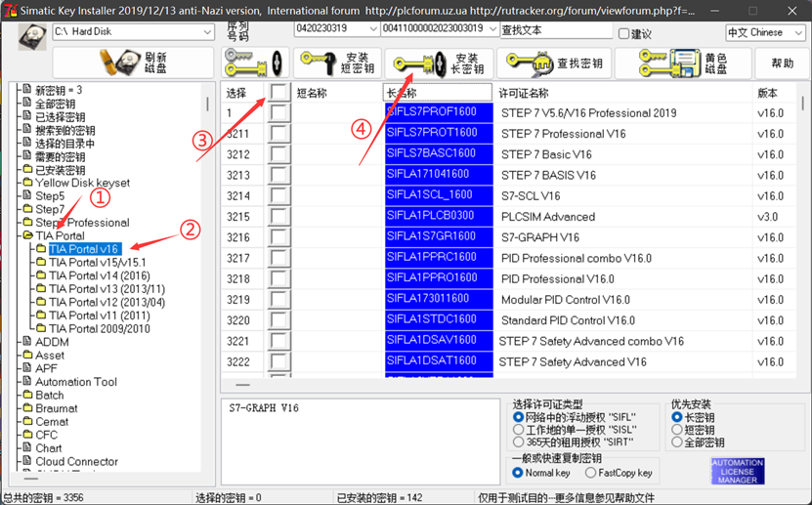This screenshot has width=812, height=505.
Task: Click the unlabeled gold key toolbar button
Action: point(253,63)
